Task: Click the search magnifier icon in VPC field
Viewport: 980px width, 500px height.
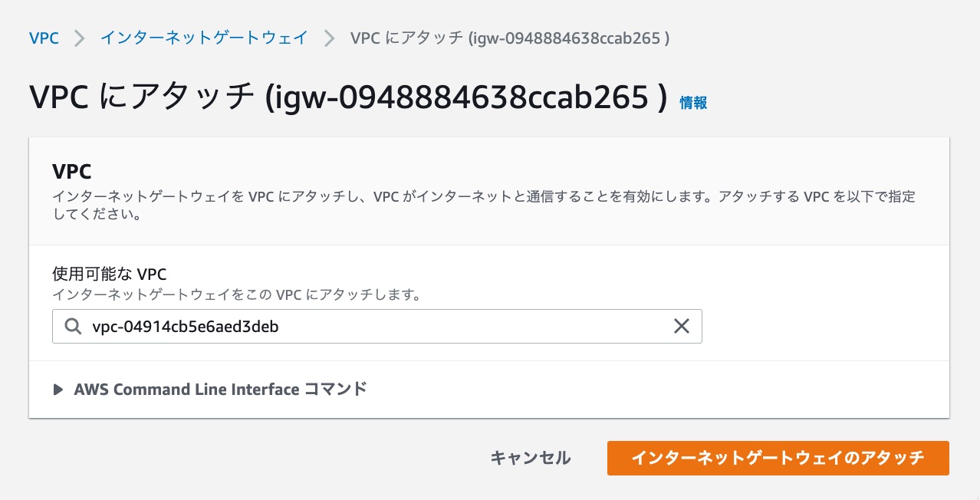Action: click(x=73, y=326)
